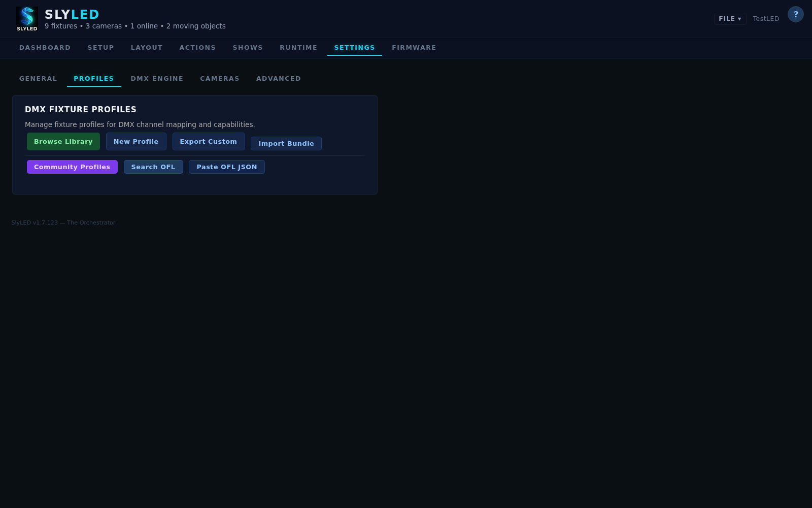The image size is (812, 508).
Task: Click Import Bundle button
Action: [286, 144]
